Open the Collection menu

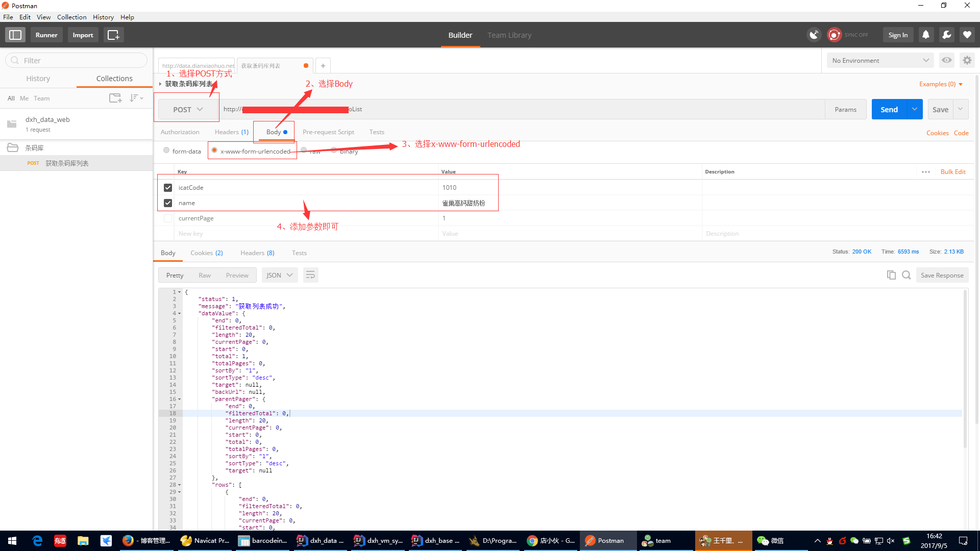click(x=71, y=17)
